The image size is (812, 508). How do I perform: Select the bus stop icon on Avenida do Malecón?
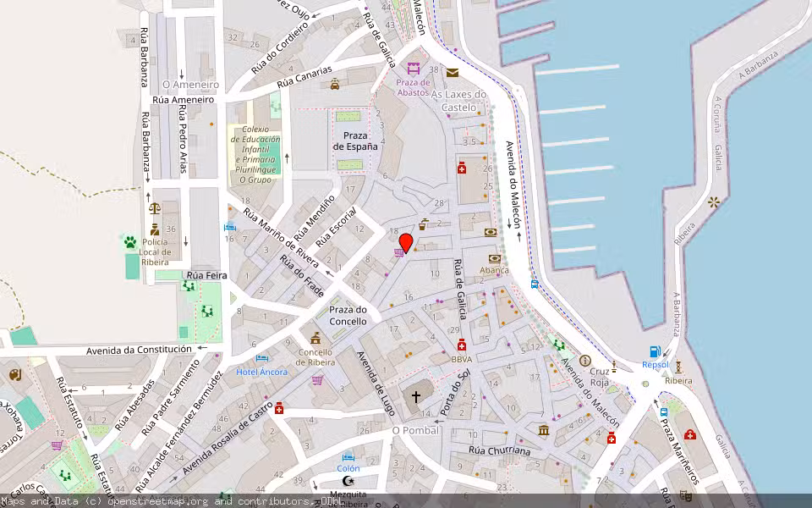534,284
